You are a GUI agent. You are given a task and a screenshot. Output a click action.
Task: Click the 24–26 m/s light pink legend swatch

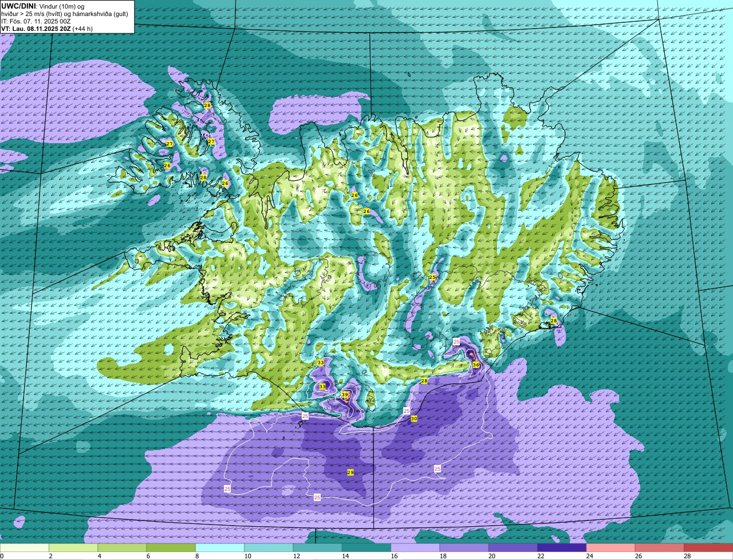point(610,548)
